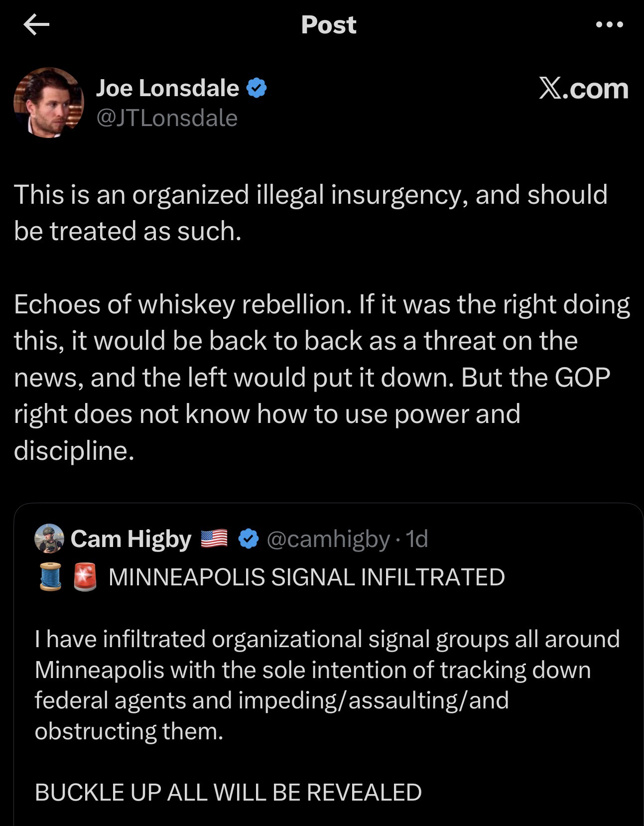The image size is (644, 826).
Task: Open Joe Lonsdale's profile via display name
Action: pyautogui.click(x=167, y=88)
